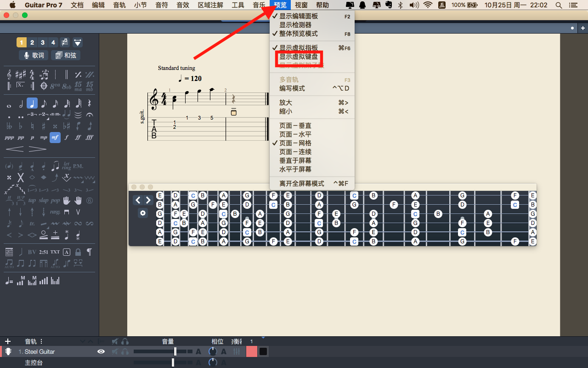Toggle 显示编辑面板 menu option
This screenshot has width=588, height=368.
pos(299,16)
